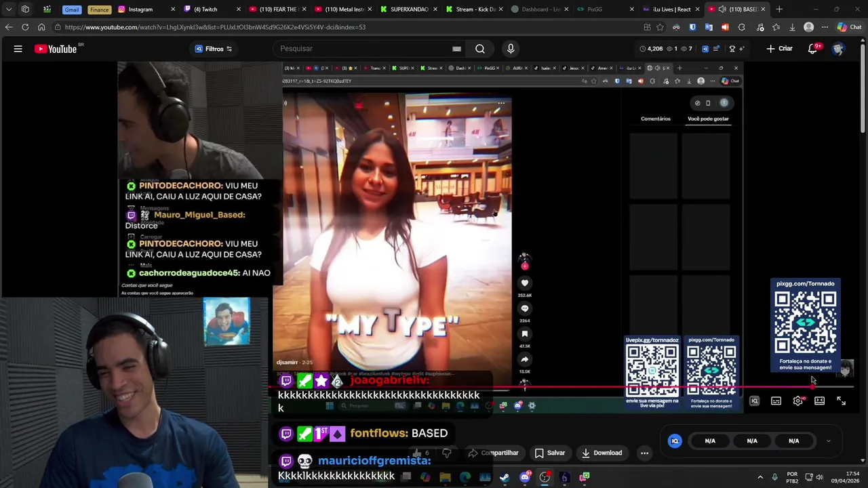Open the Filtros filter button
The image size is (868, 488).
[214, 49]
